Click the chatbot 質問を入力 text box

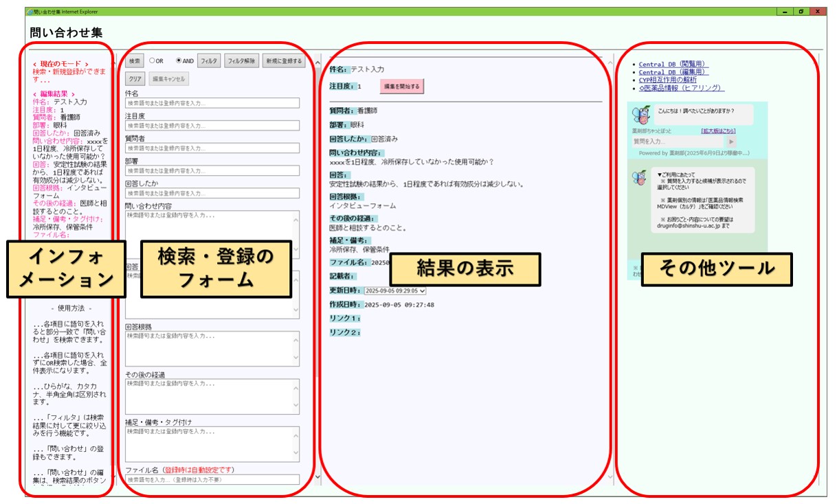pyautogui.click(x=677, y=141)
